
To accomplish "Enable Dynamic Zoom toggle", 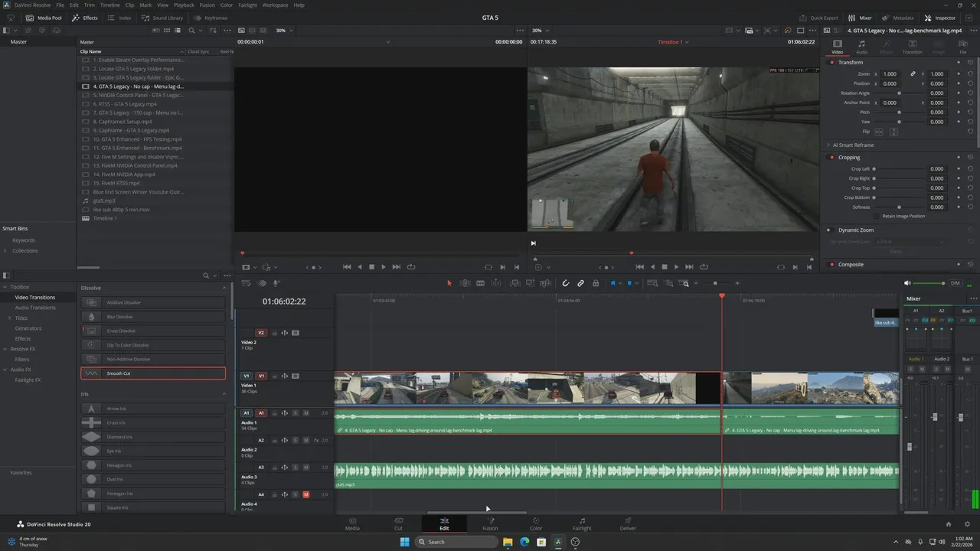I will (828, 230).
